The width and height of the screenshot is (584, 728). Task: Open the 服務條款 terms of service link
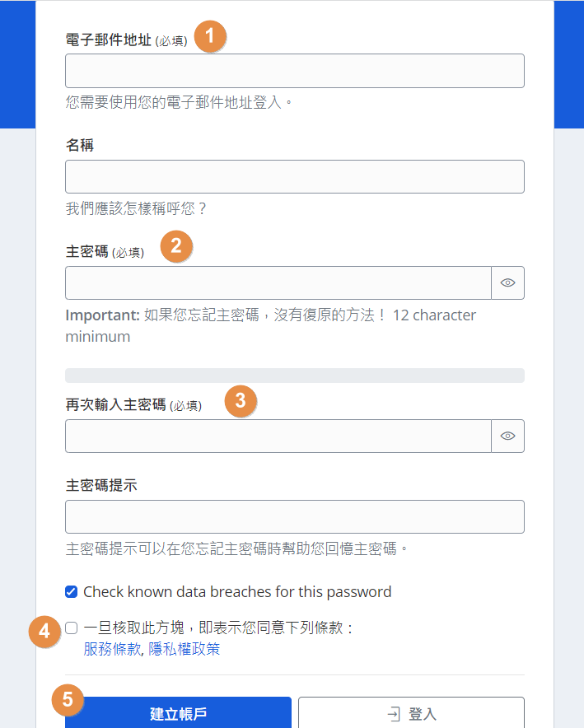pyautogui.click(x=112, y=649)
